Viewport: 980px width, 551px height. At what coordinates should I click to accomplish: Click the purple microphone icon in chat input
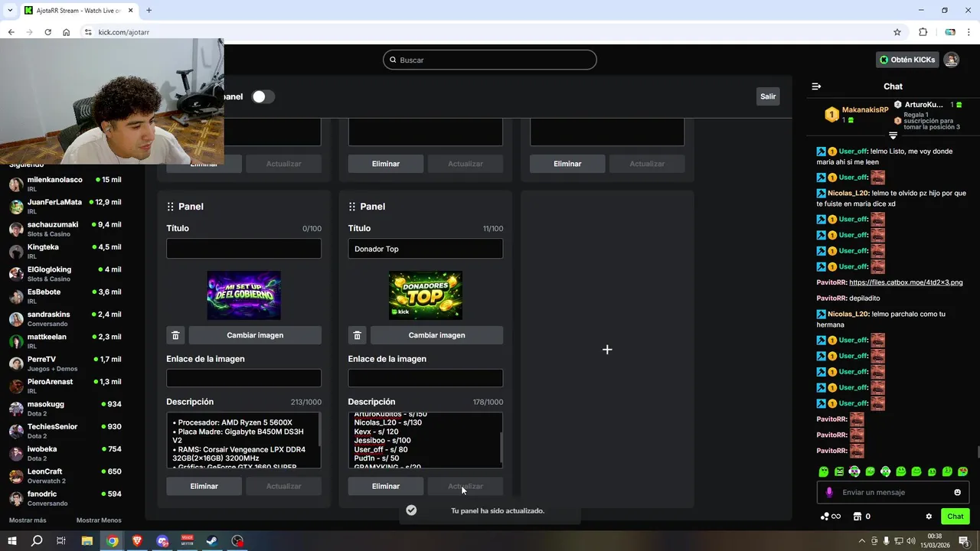point(829,492)
